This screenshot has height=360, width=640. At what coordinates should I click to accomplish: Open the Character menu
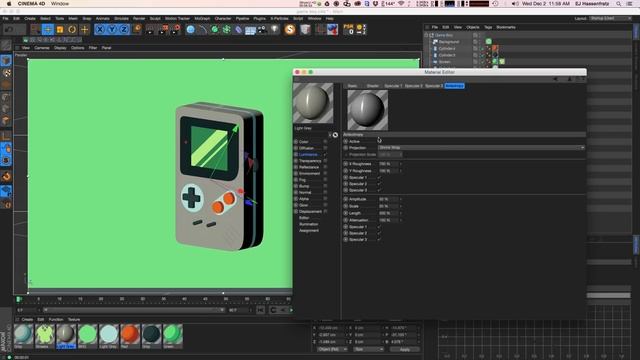coord(223,18)
